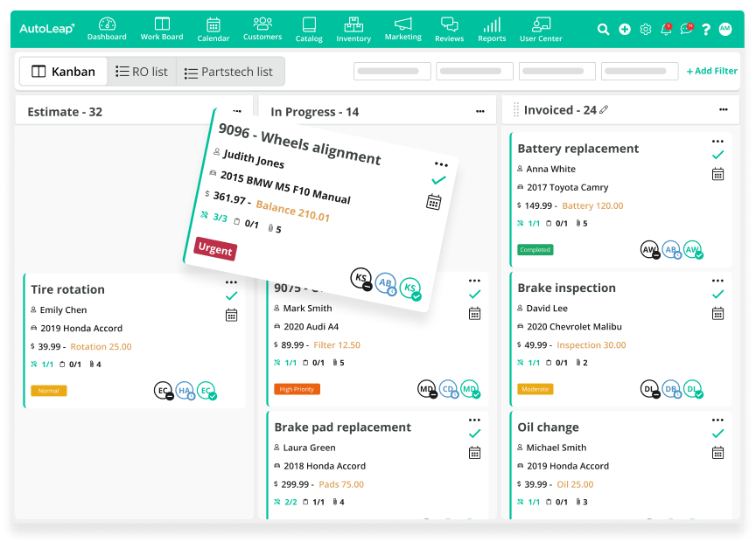This screenshot has width=756, height=542.
Task: Open three-dot menu on Brake pad replacement card
Action: coord(474,420)
